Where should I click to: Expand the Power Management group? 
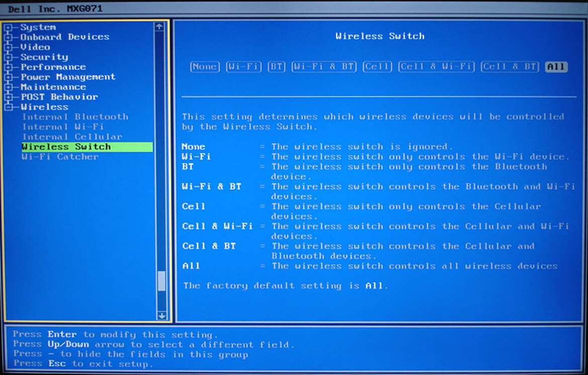[8, 77]
